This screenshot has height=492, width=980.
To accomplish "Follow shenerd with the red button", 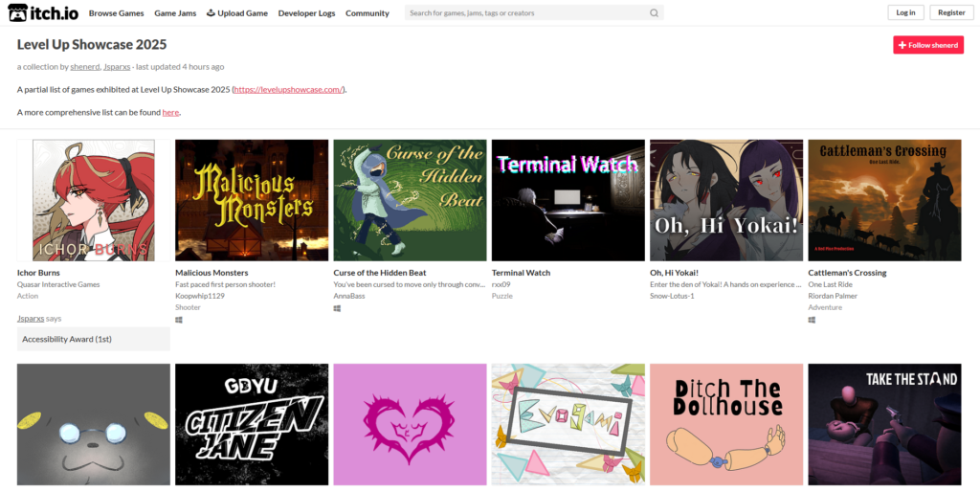I will coord(928,45).
